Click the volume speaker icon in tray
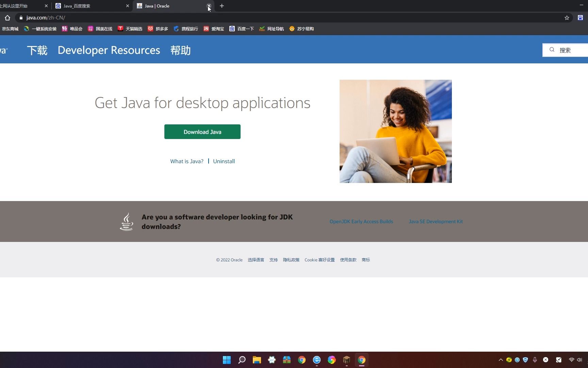Screen dimensions: 588x368 click(579, 360)
